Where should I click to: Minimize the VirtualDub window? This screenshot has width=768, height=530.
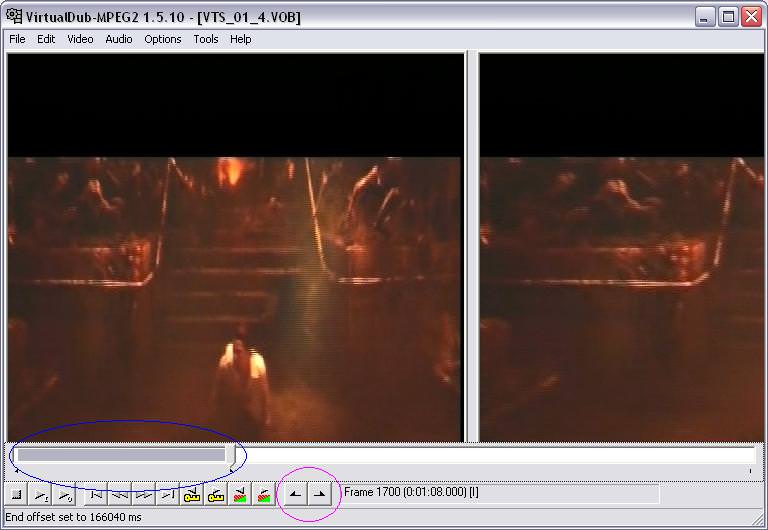click(704, 17)
